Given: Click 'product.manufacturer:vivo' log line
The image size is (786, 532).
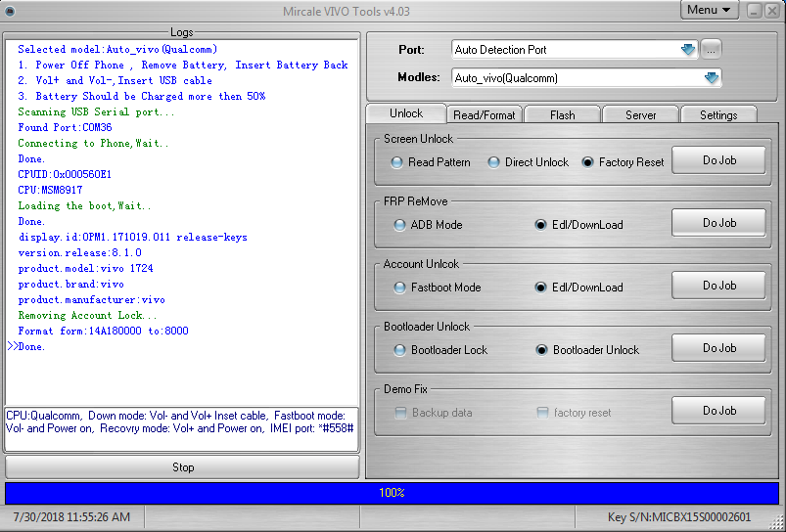Looking at the screenshot, I should (92, 299).
